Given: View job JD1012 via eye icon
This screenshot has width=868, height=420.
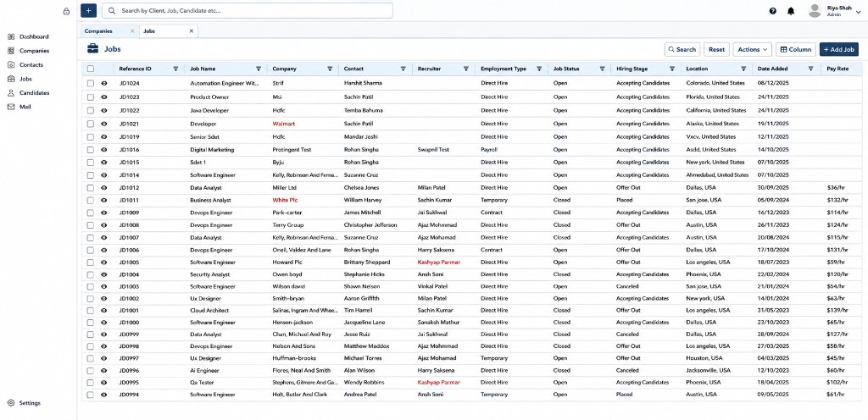Looking at the screenshot, I should click(x=103, y=187).
